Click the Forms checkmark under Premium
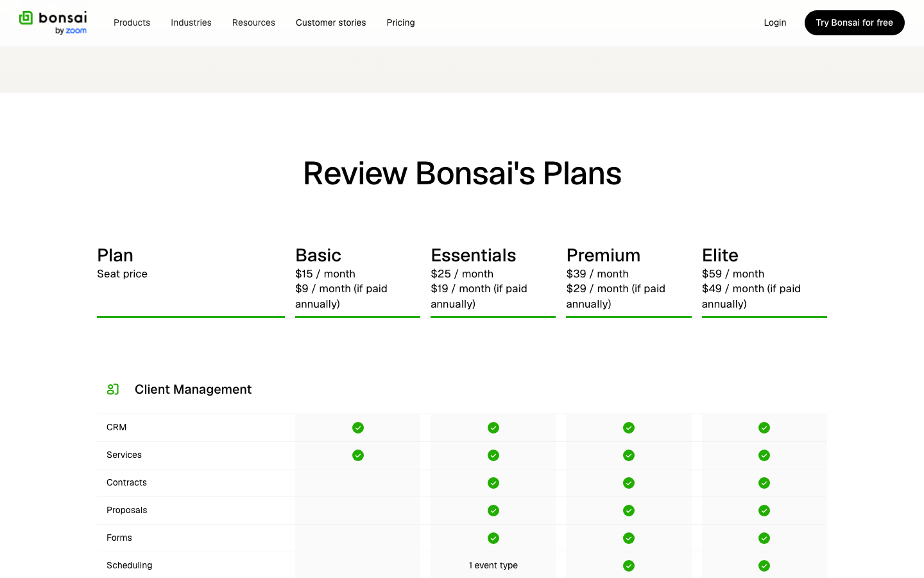This screenshot has width=924, height=578. pyautogui.click(x=629, y=538)
